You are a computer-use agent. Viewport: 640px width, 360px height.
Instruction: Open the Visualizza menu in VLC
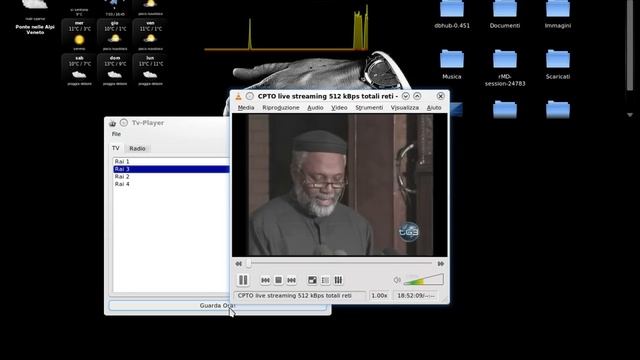[404, 108]
